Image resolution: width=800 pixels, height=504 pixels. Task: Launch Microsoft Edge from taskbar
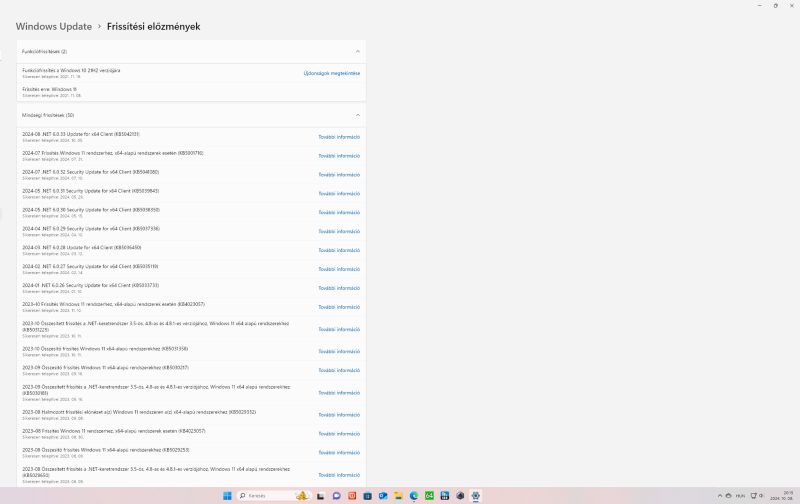(414, 496)
